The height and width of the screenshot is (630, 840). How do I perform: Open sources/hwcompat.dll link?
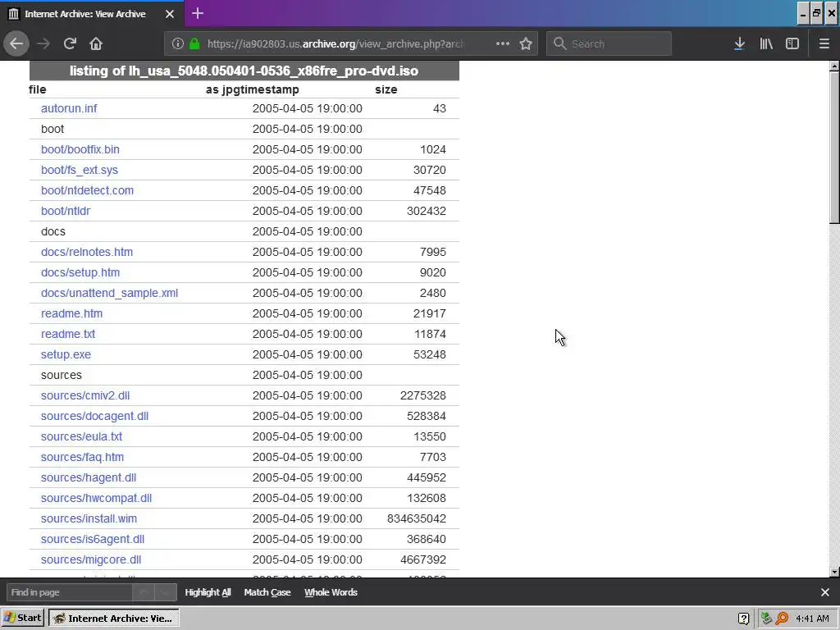pos(97,498)
